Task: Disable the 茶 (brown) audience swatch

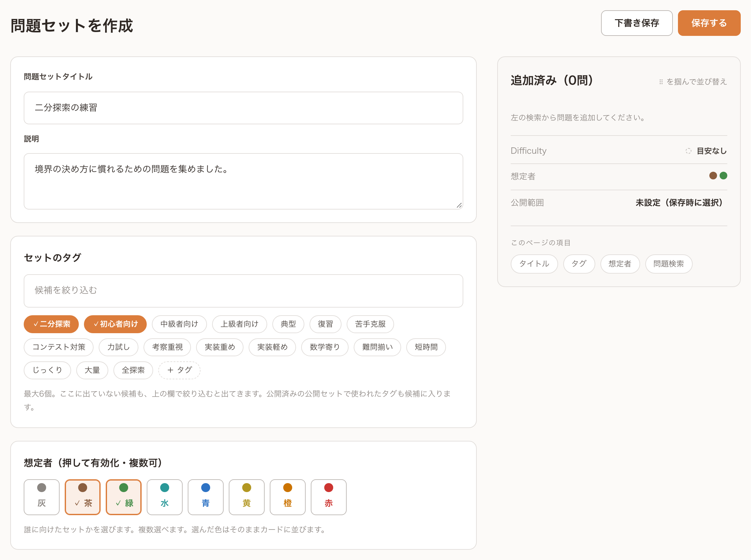Action: point(83,497)
